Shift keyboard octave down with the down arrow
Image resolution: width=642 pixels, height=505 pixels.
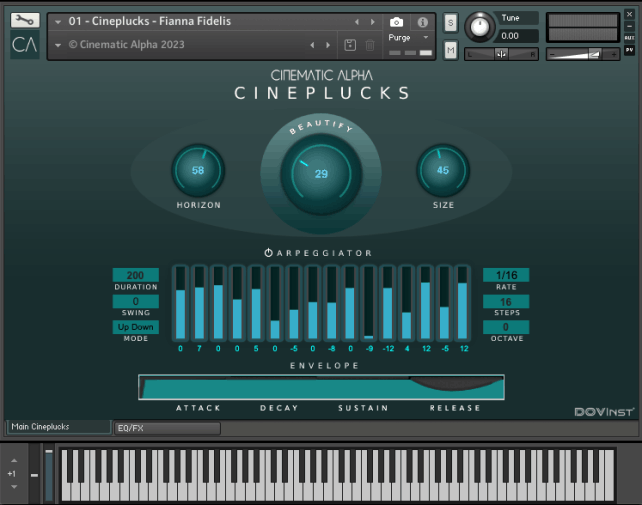pyautogui.click(x=14, y=487)
